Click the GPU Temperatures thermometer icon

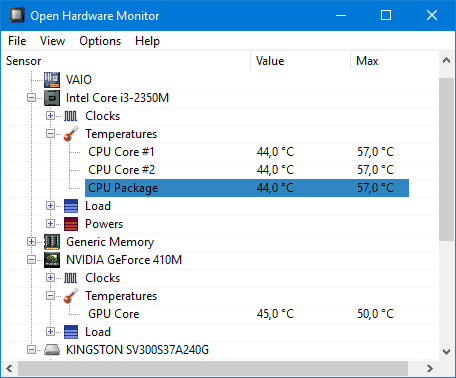tap(71, 296)
